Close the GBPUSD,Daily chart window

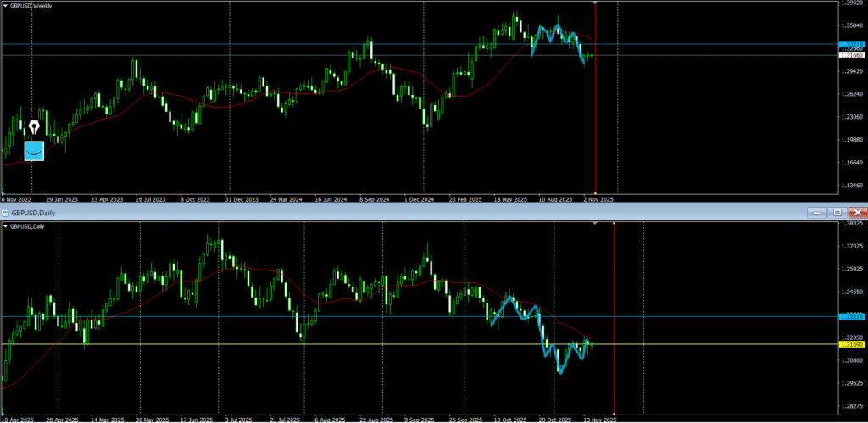(857, 212)
